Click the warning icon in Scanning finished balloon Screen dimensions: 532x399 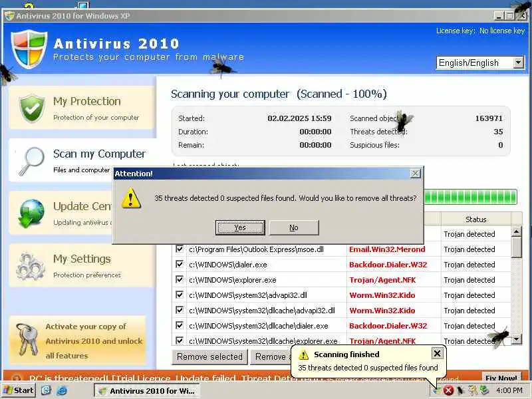point(303,355)
